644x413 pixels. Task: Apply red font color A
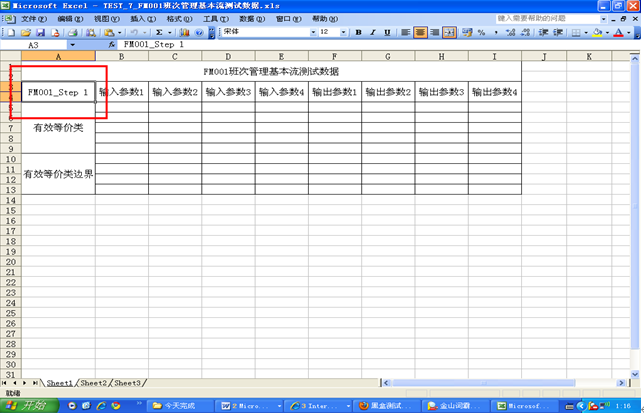[x=618, y=32]
